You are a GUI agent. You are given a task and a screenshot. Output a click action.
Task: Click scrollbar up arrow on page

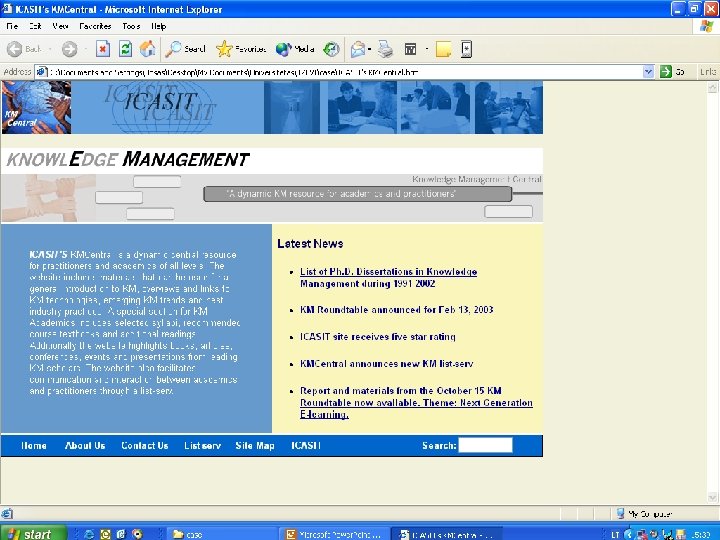713,87
